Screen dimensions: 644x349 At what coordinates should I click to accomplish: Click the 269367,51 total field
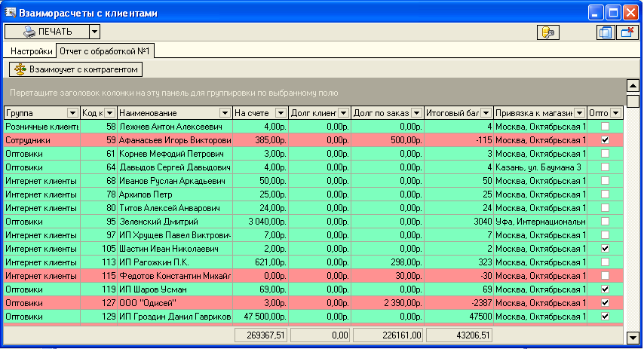(261, 335)
